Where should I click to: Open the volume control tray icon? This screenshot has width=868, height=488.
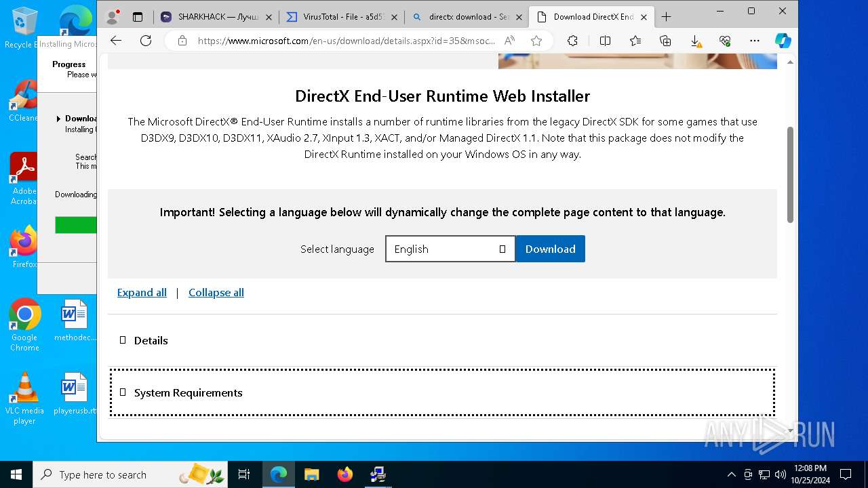click(781, 474)
